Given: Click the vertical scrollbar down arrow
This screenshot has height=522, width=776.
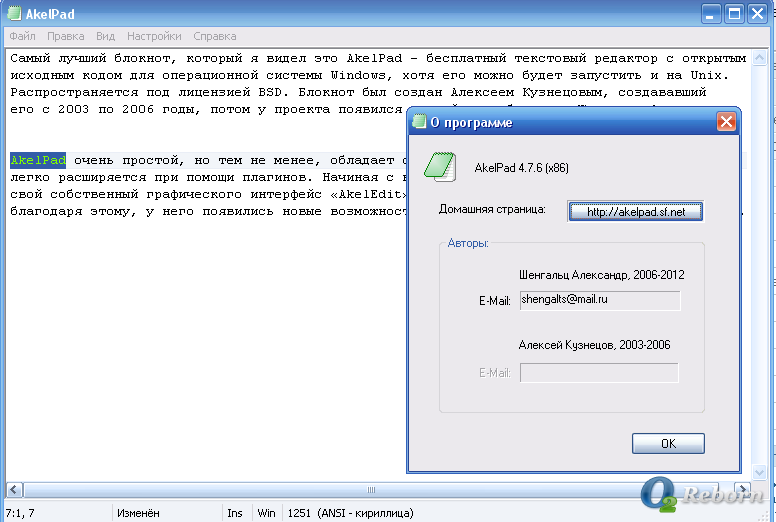Looking at the screenshot, I should tap(759, 473).
